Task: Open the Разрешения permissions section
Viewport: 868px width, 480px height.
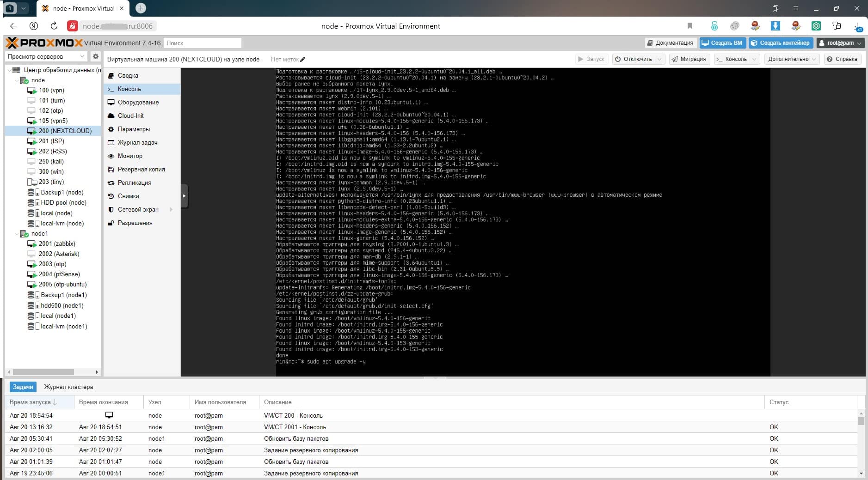Action: [x=142, y=223]
